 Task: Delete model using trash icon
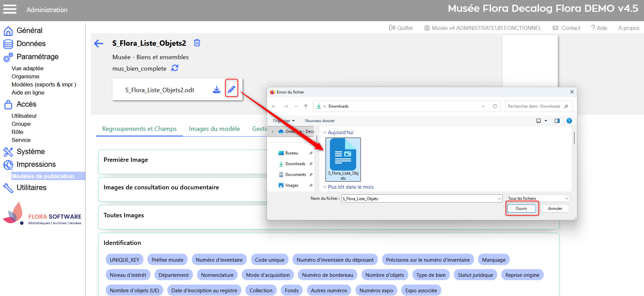pyautogui.click(x=197, y=43)
